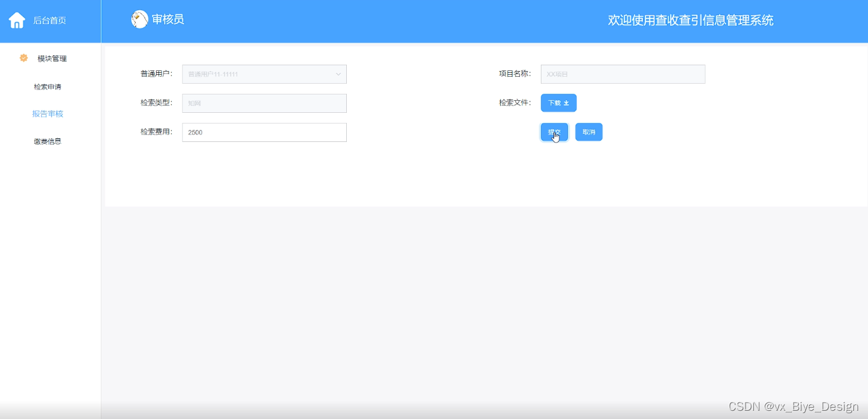Viewport: 868px width, 419px height.
Task: Click the 项目名称: label
Action: tap(515, 74)
